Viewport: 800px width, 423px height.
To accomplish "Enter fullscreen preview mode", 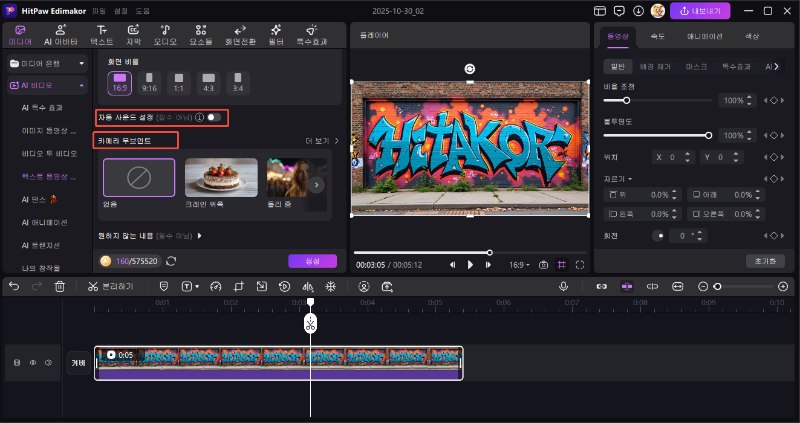I will coord(580,264).
